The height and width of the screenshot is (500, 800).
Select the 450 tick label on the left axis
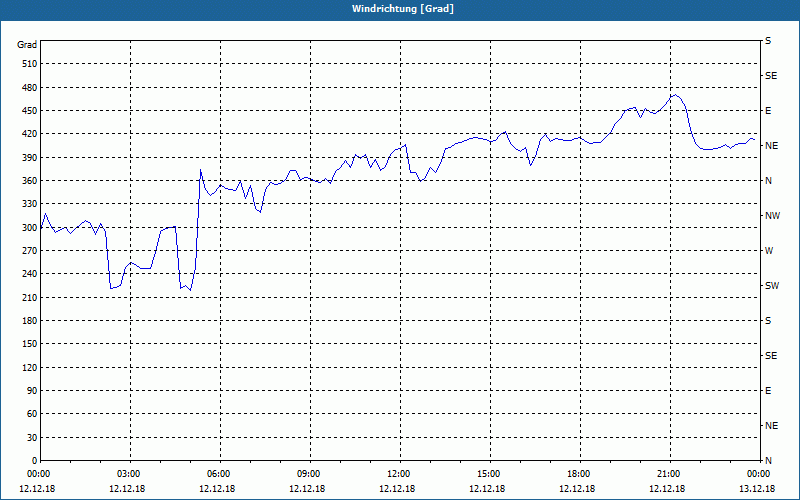30,111
